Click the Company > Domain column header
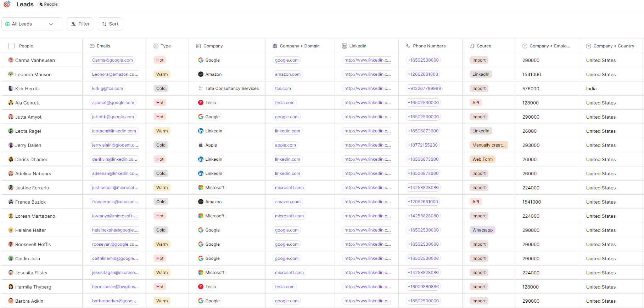This screenshot has width=644, height=308. [x=299, y=46]
